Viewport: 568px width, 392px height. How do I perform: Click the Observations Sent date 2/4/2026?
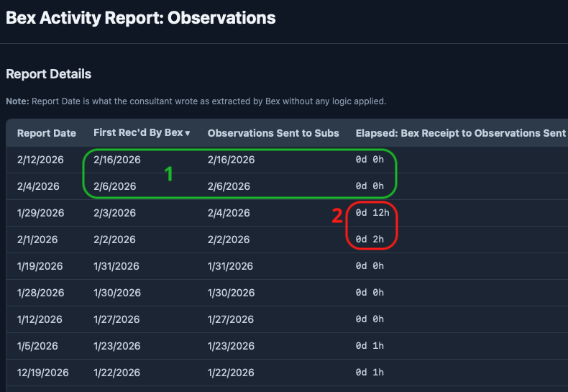229,213
